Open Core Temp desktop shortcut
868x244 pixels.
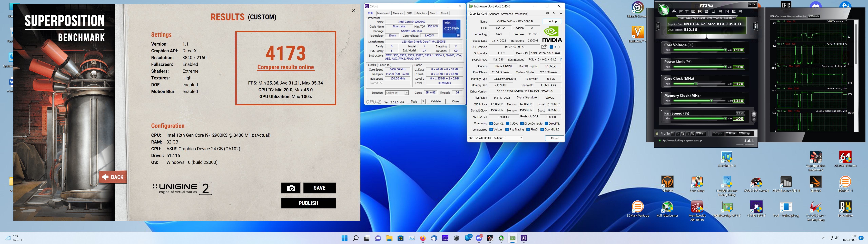click(x=697, y=184)
